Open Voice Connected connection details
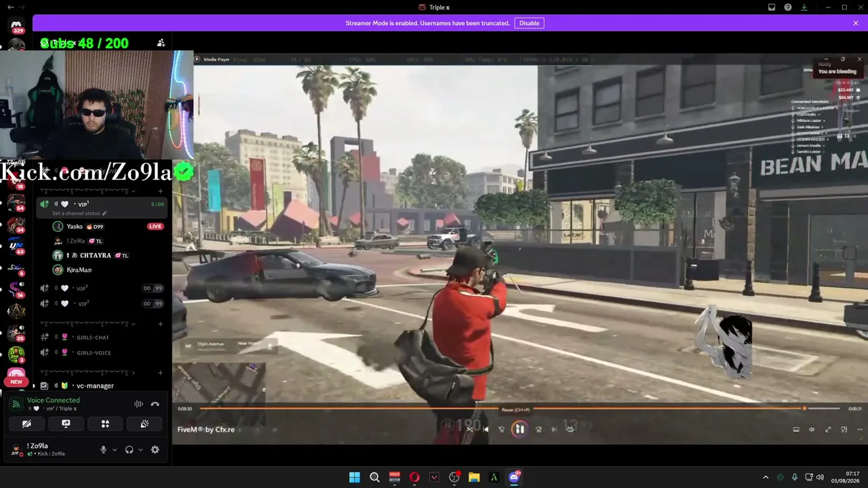 click(x=54, y=400)
